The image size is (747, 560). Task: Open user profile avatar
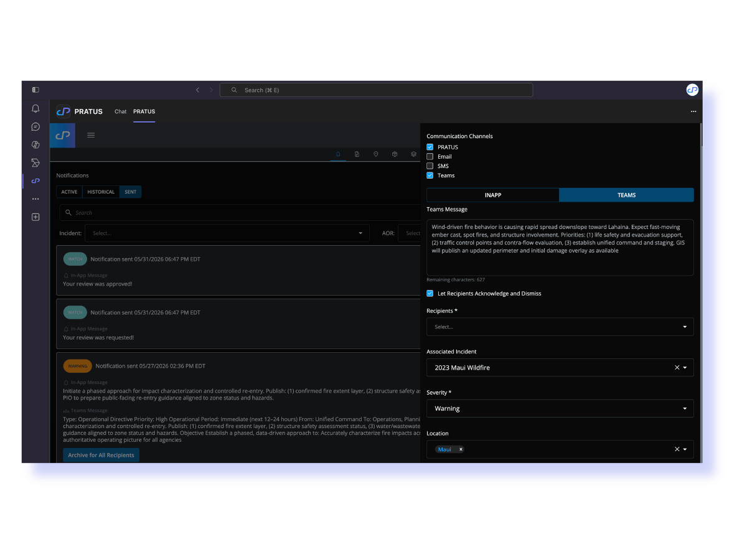click(x=692, y=90)
